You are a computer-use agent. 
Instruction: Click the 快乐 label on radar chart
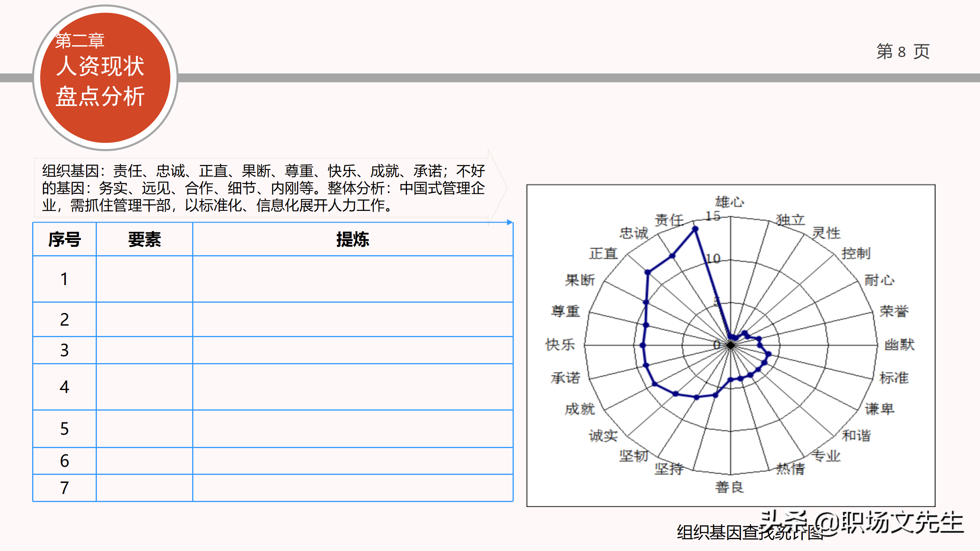560,345
